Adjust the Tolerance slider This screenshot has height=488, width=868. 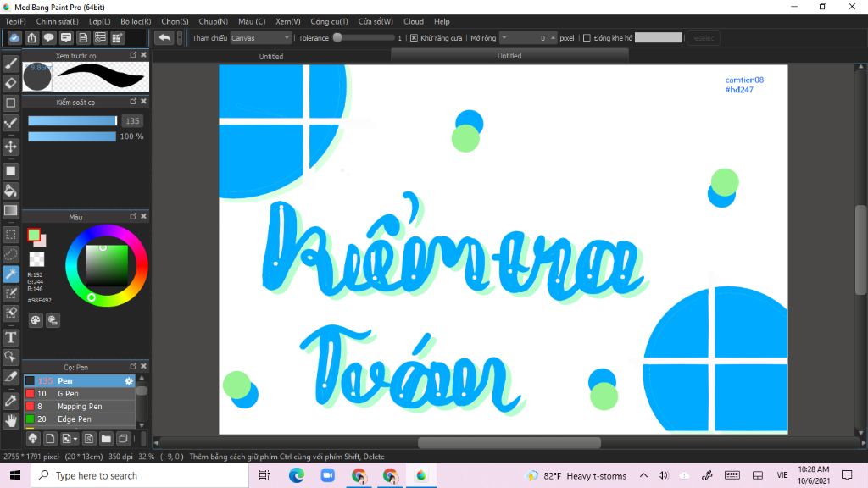pyautogui.click(x=364, y=37)
